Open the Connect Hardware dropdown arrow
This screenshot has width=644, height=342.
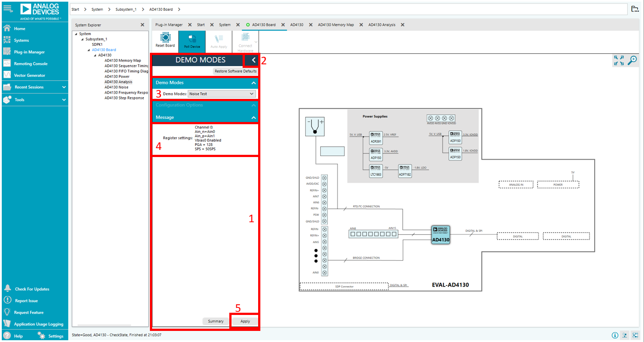256,41
